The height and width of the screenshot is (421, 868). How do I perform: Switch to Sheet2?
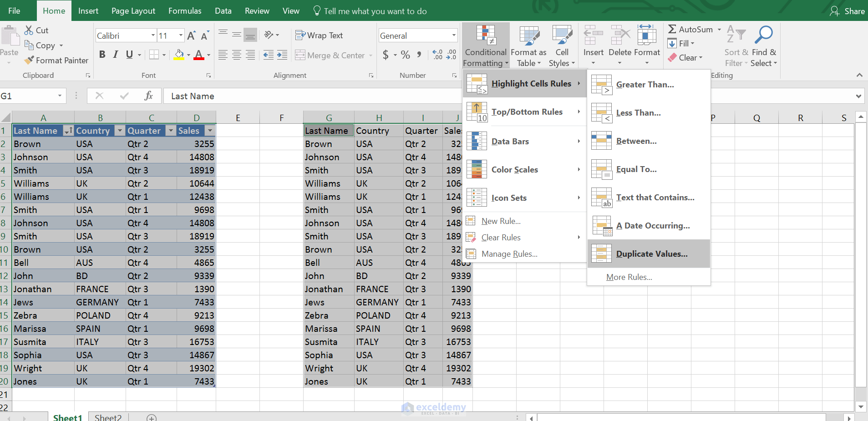[x=107, y=416]
